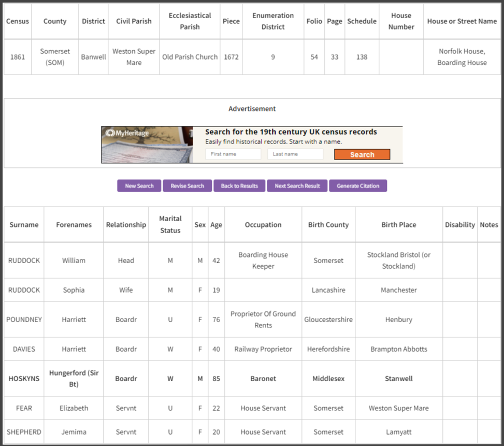Click forename Jemima

[74, 432]
